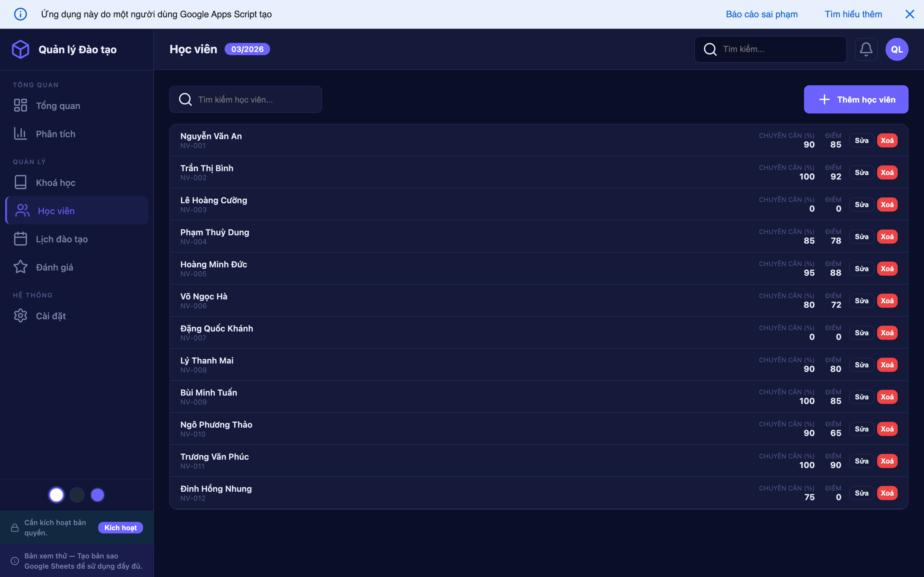Screen dimensions: 924x577
Task: Click the Cài đặt gear icon
Action: point(20,316)
